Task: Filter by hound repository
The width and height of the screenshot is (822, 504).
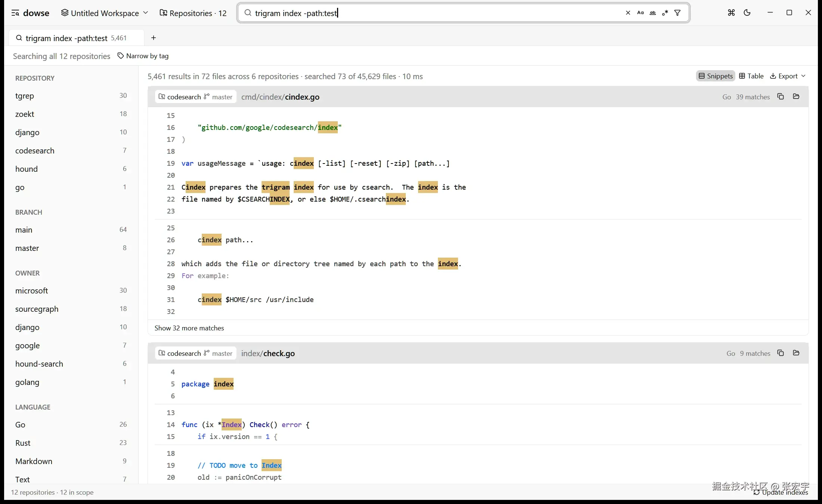Action: pos(71,169)
